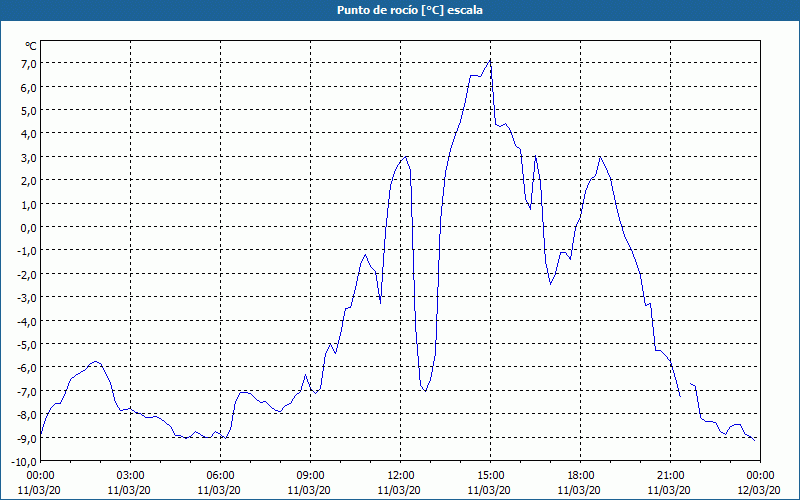Click the 11/03/20 date under 18:00
Image resolution: width=800 pixels, height=500 pixels.
[x=579, y=490]
